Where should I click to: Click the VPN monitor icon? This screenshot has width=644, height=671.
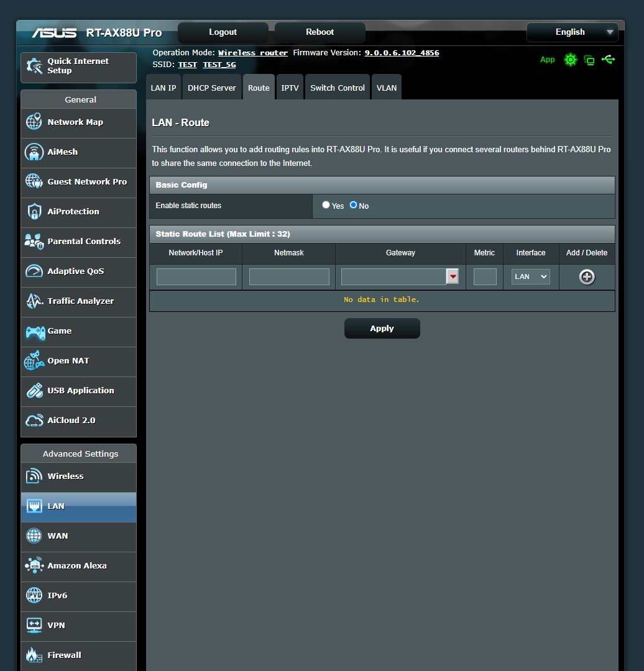click(34, 625)
